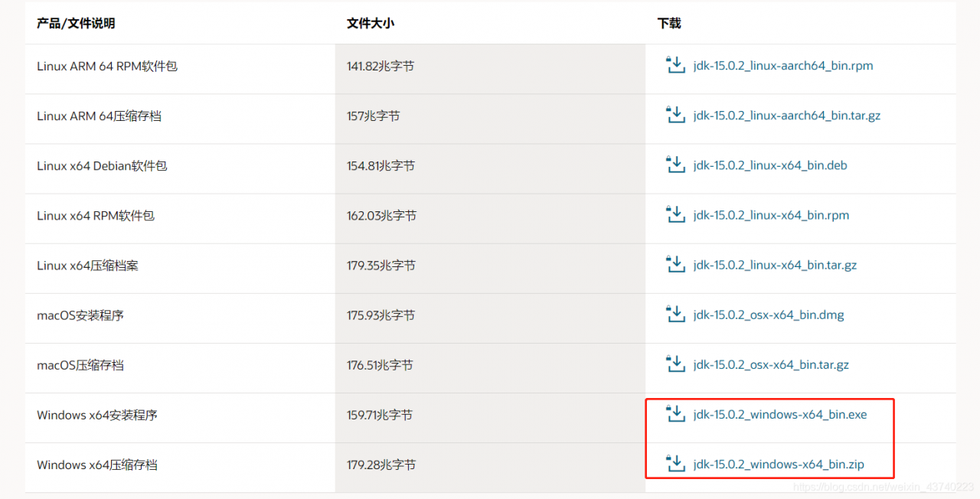This screenshot has width=980, height=499.
Task: Click jdk-15.0.2_linux-x64_bin.tar.gz link
Action: 775,266
